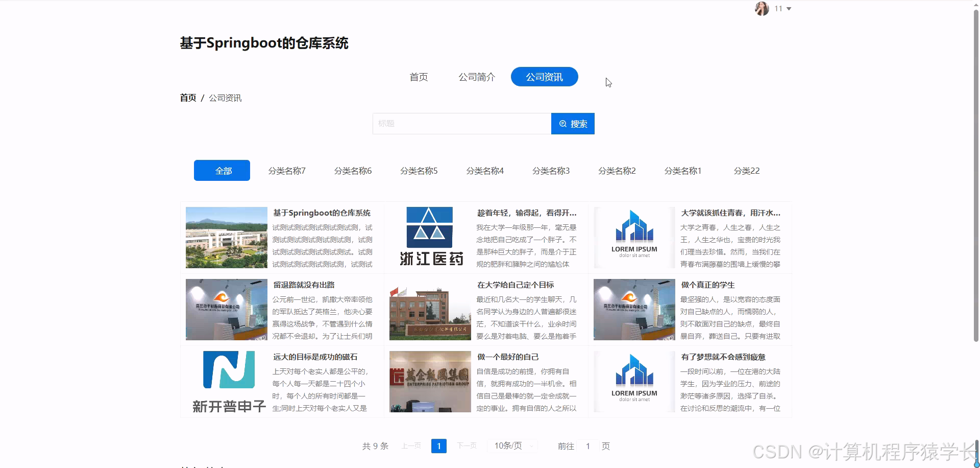980x468 pixels.
Task: Click the 前往 page number input box
Action: point(587,446)
